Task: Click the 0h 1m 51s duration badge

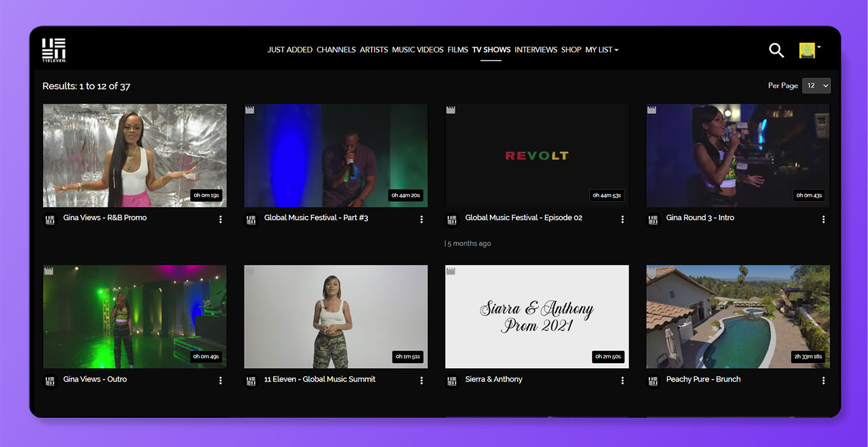Action: 407,357
